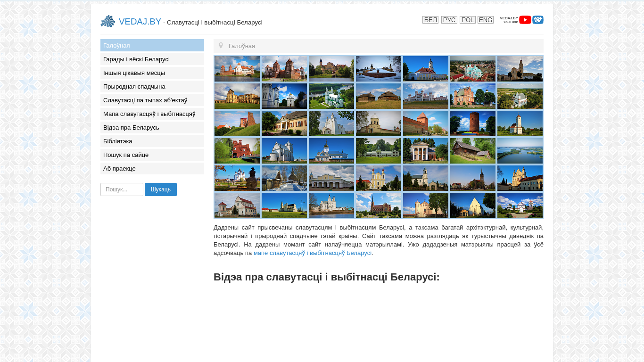Switch language to POL
This screenshot has height=362, width=644.
[x=468, y=20]
